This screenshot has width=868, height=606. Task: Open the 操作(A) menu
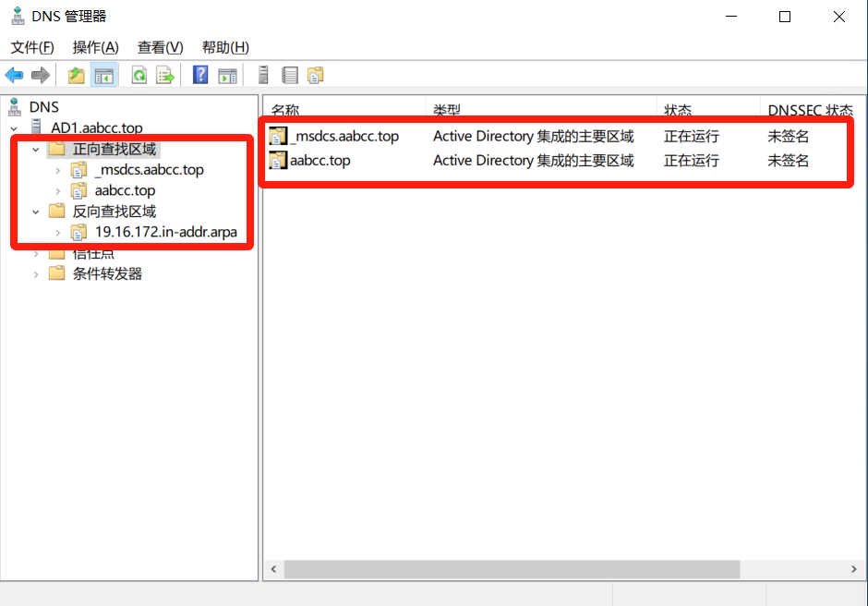tap(95, 47)
